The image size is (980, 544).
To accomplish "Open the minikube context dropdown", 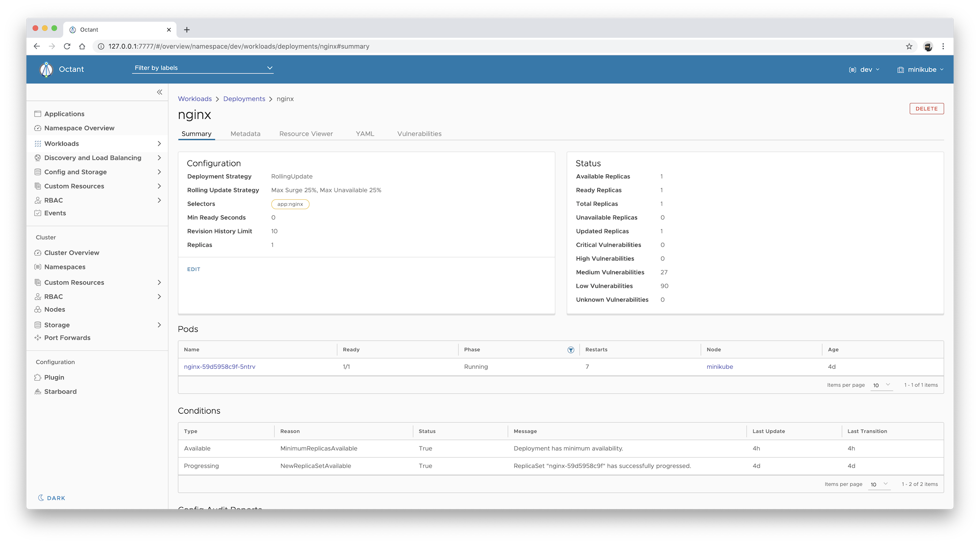I will 920,69.
